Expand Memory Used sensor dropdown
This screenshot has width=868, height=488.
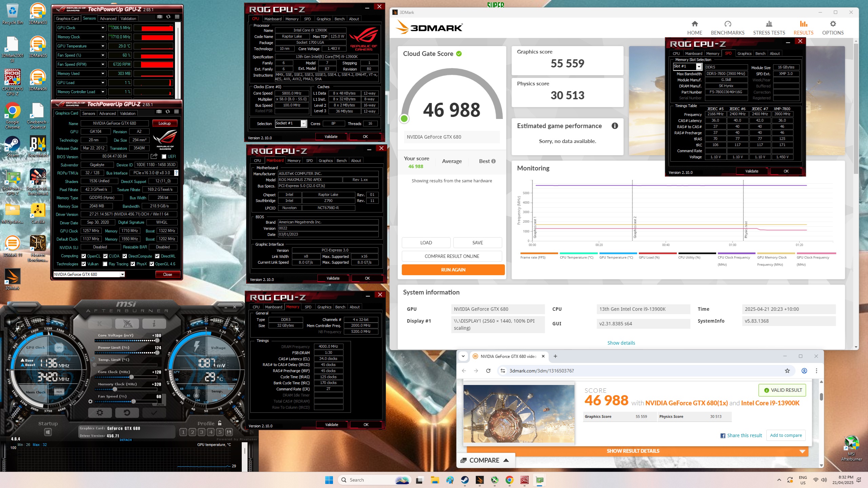point(103,74)
